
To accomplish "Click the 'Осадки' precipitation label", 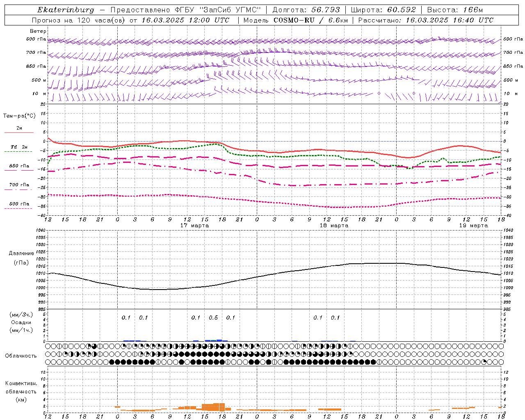I will tap(21, 322).
